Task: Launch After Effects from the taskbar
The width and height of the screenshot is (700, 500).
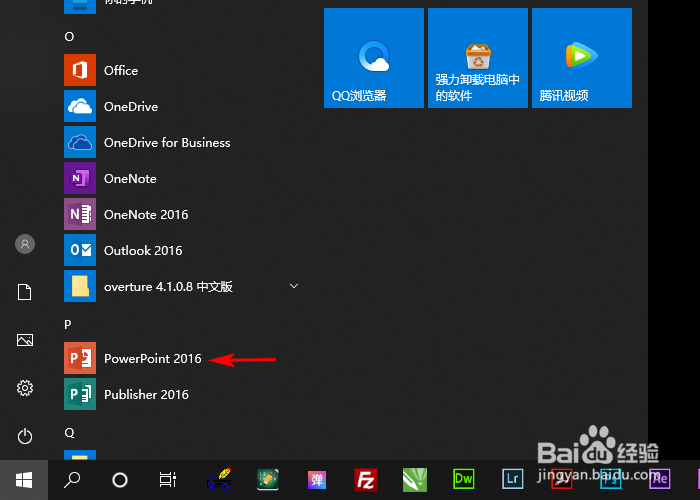Action: pos(659,479)
